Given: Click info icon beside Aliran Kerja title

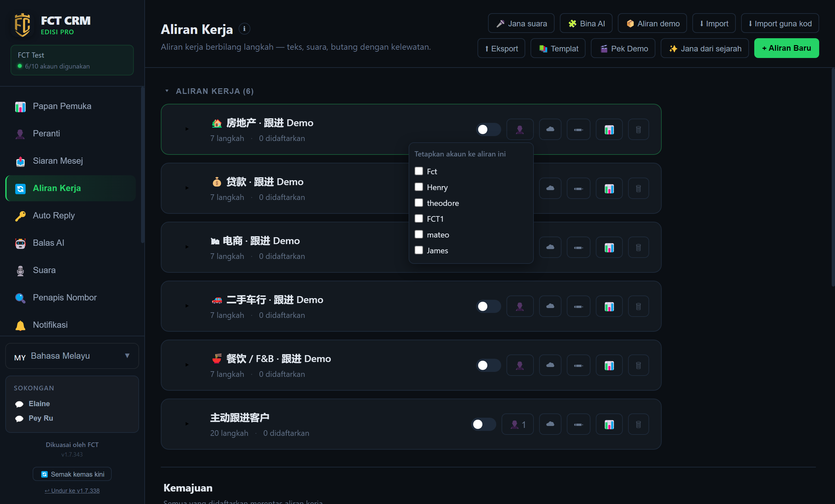Looking at the screenshot, I should [244, 29].
